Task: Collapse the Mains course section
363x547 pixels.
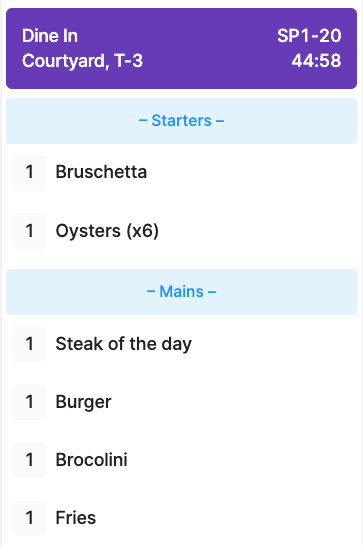Action: (x=181, y=292)
